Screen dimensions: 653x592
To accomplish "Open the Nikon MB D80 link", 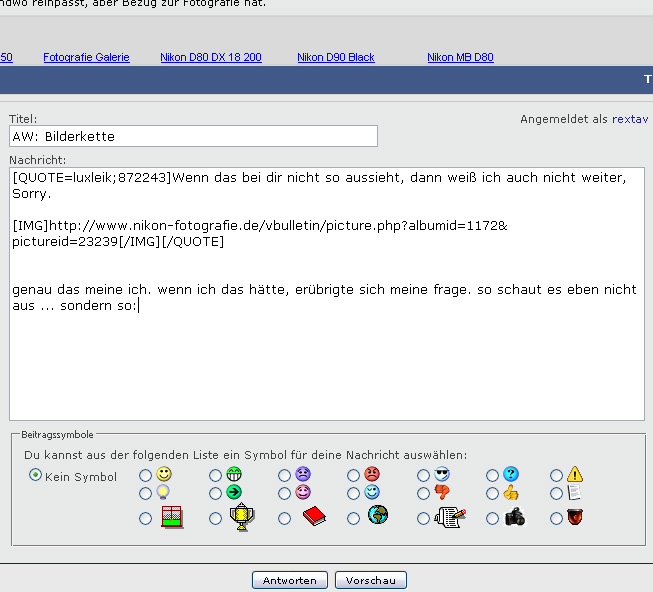I will click(460, 57).
